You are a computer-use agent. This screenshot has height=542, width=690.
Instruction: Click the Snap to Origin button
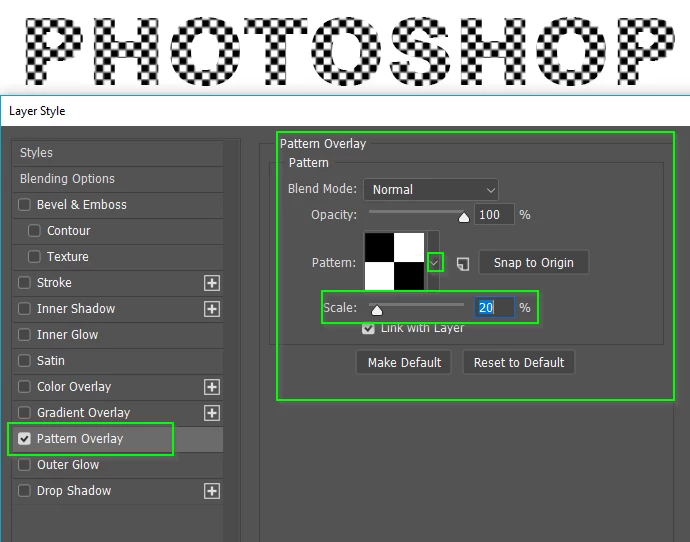pos(533,263)
